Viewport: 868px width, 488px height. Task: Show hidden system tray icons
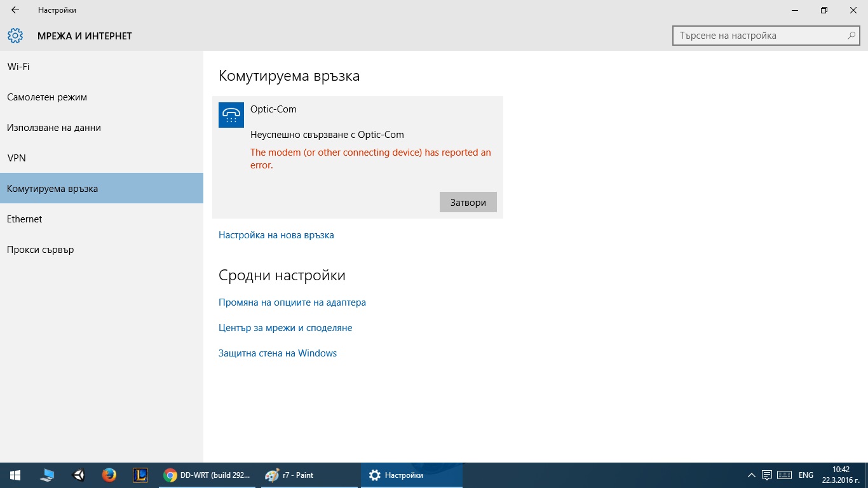751,475
